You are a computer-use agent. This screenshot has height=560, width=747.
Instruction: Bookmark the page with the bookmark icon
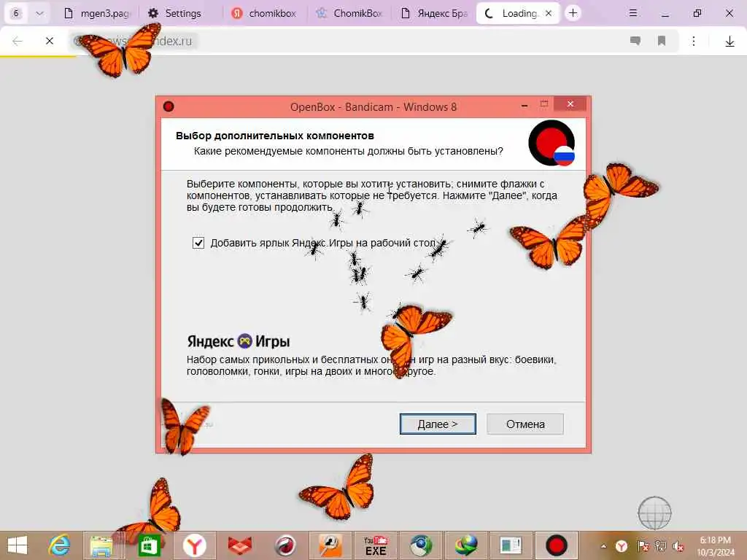pyautogui.click(x=662, y=41)
